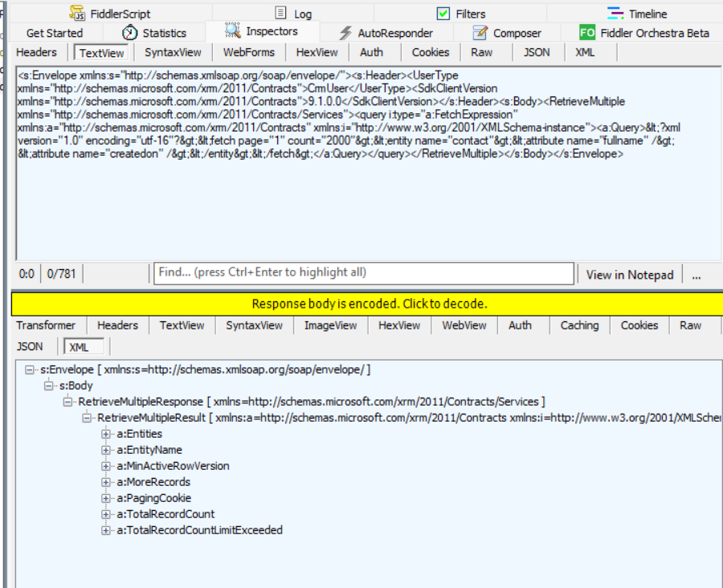723x588 pixels.
Task: Select request SyntaxView tab
Action: (173, 52)
